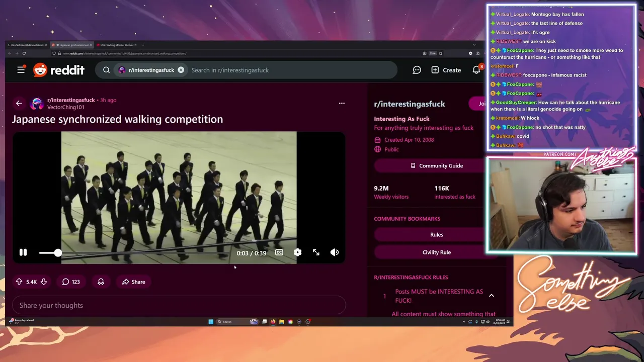Image resolution: width=644 pixels, height=362 pixels.
Task: Upvote the post
Action: point(19,282)
